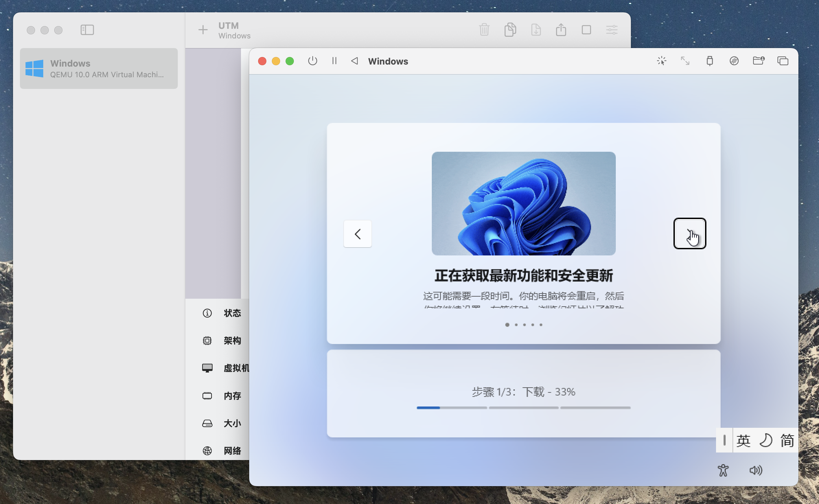The height and width of the screenshot is (504, 819).
Task: Open the volume speaker icon
Action: point(756,470)
